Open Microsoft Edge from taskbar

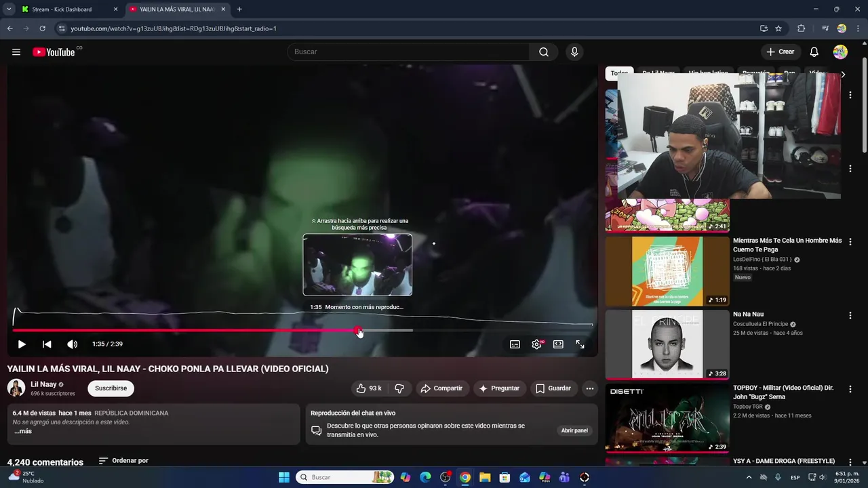(x=425, y=477)
